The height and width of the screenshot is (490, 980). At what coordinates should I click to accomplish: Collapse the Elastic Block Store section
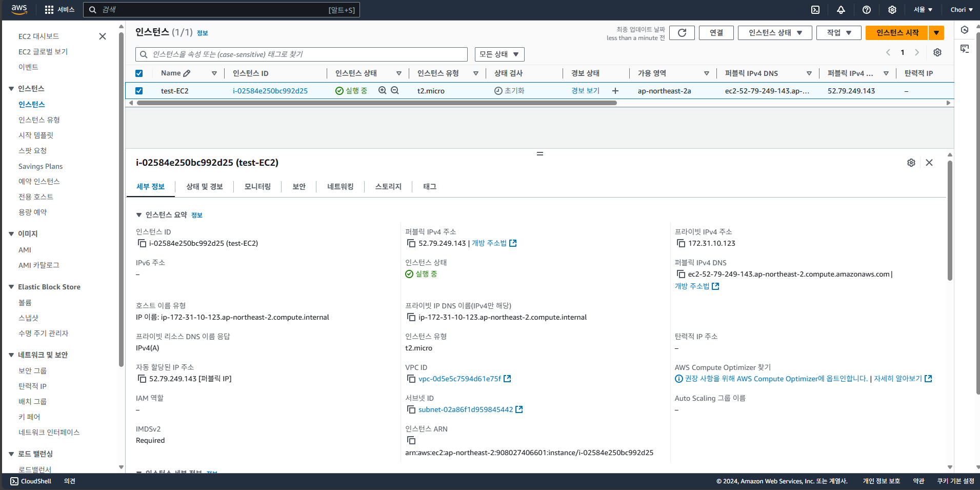tap(11, 287)
